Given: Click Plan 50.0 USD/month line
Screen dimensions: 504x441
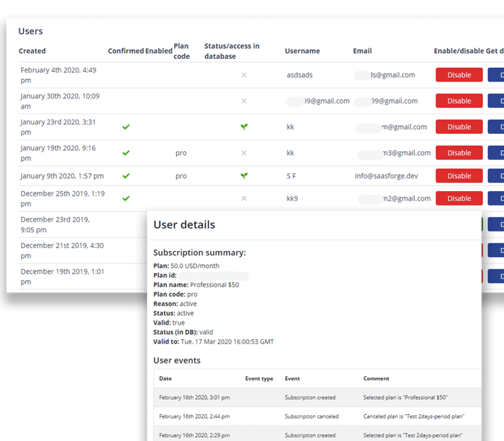Looking at the screenshot, I should point(186,266).
